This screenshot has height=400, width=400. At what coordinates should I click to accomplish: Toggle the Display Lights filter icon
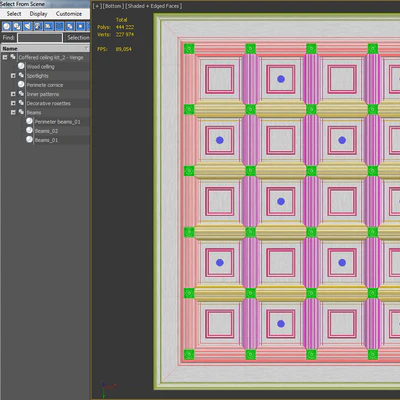click(28, 26)
